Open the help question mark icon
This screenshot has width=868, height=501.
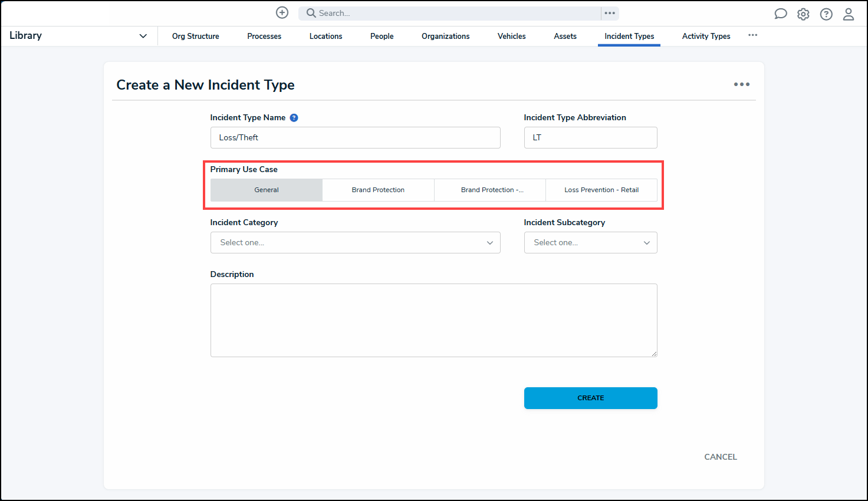click(x=826, y=14)
